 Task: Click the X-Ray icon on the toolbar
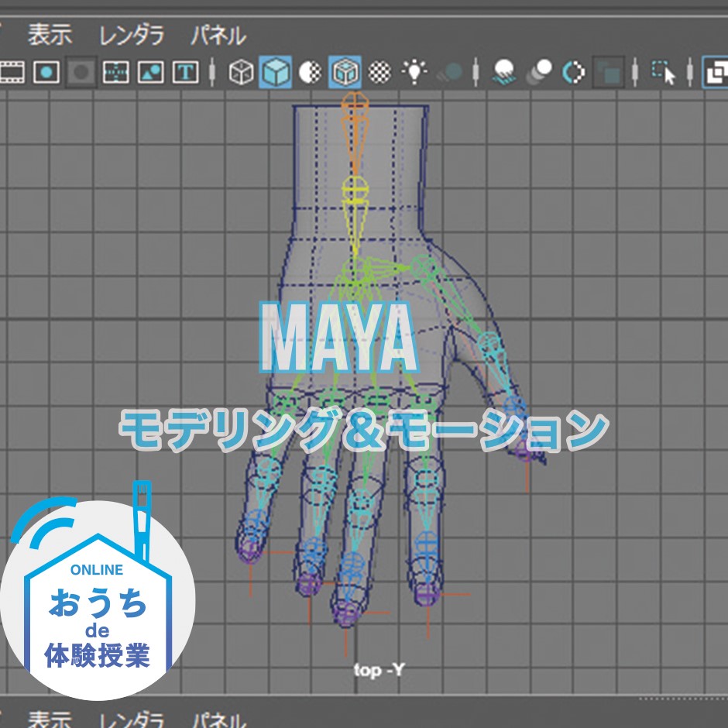716,73
